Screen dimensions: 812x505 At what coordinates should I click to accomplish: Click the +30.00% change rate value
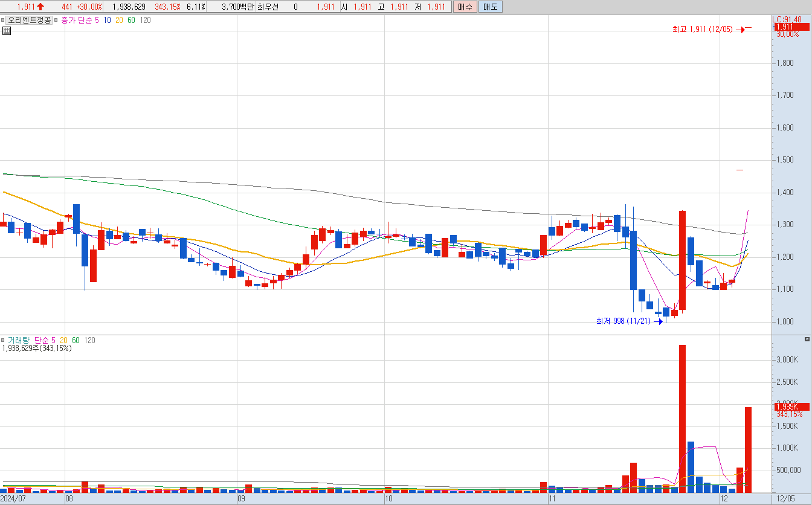tap(89, 7)
